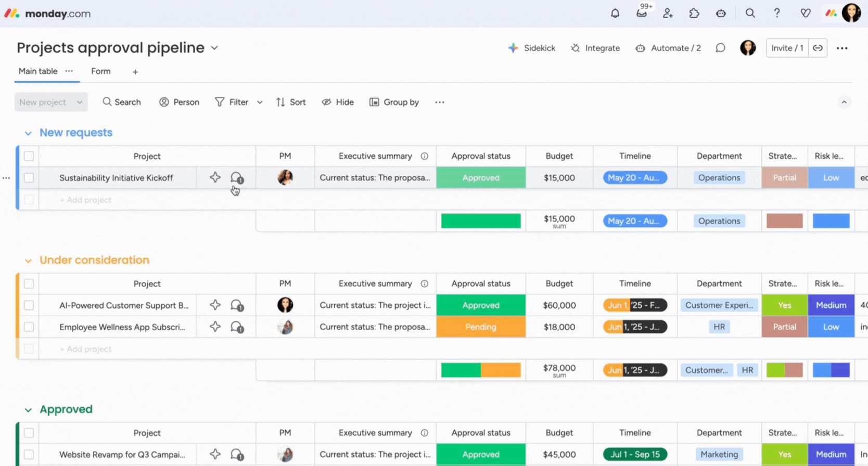Open the Sort option
Image resolution: width=868 pixels, height=466 pixels.
(291, 102)
